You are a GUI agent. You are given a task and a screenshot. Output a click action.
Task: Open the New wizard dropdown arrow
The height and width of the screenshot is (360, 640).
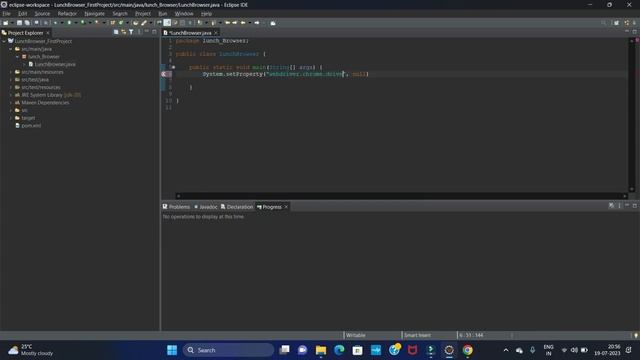click(12, 23)
